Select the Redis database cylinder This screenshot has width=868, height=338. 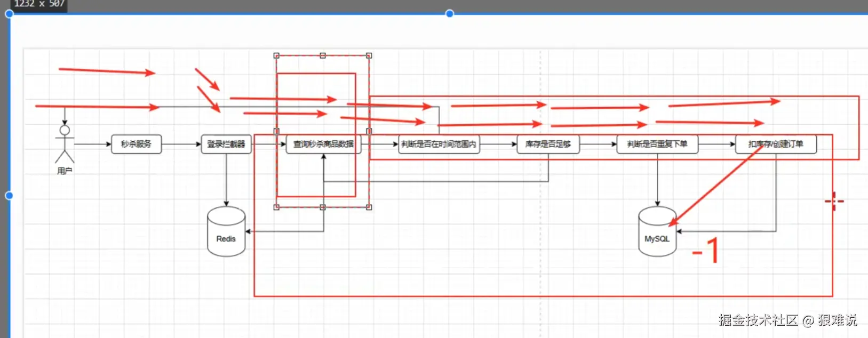[226, 232]
